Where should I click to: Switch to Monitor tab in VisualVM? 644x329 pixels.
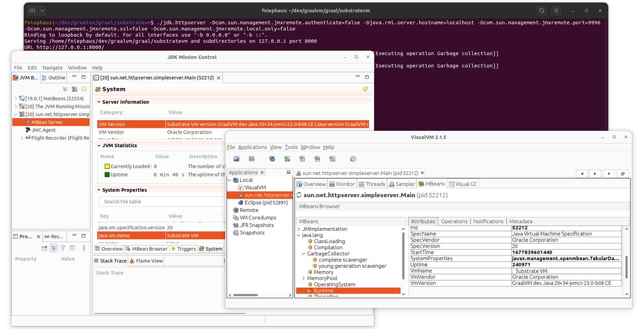[x=342, y=184]
